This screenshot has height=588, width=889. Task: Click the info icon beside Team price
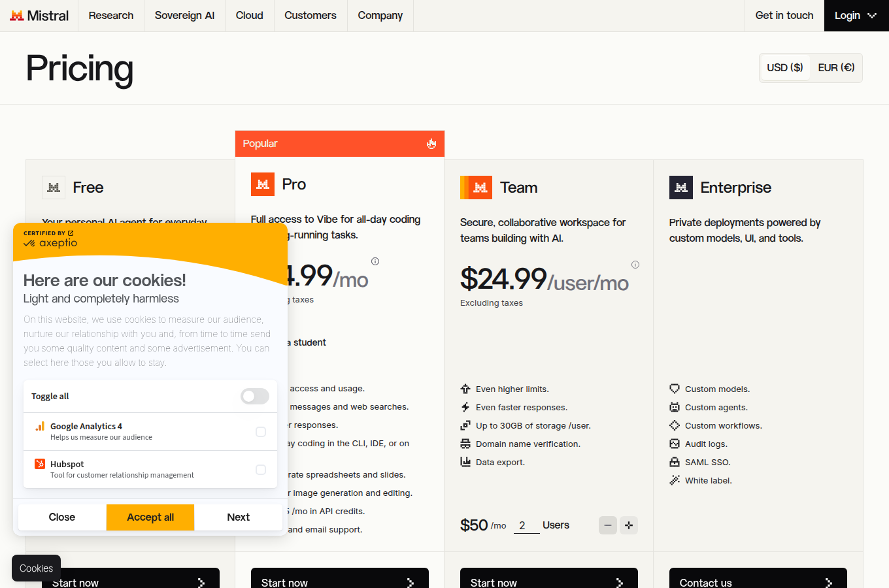point(635,265)
